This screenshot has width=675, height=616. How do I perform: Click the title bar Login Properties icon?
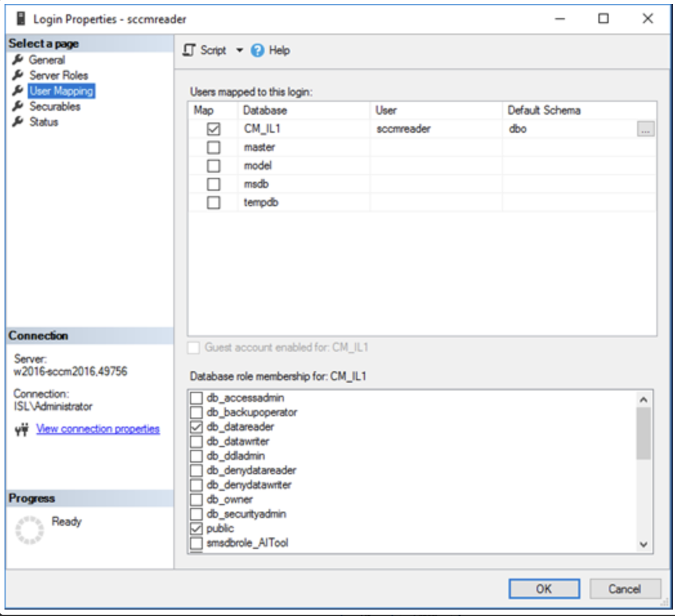[x=21, y=19]
